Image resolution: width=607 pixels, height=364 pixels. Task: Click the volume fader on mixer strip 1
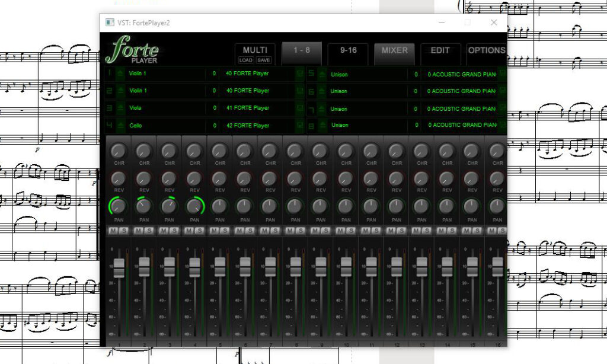pos(119,267)
